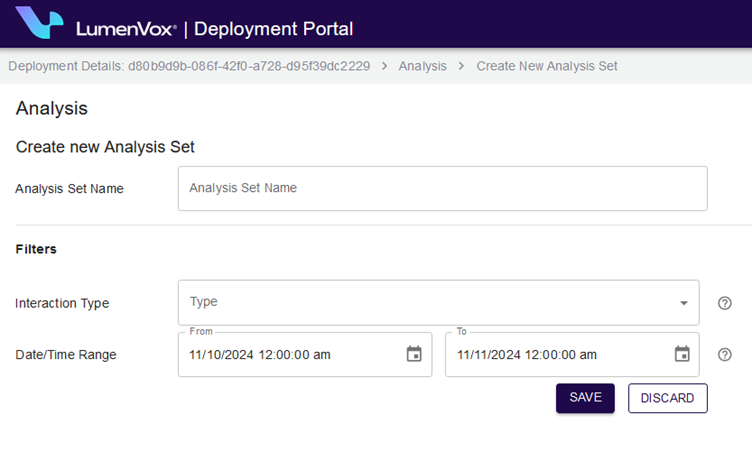Click the Deployment Portal header title

tap(273, 28)
